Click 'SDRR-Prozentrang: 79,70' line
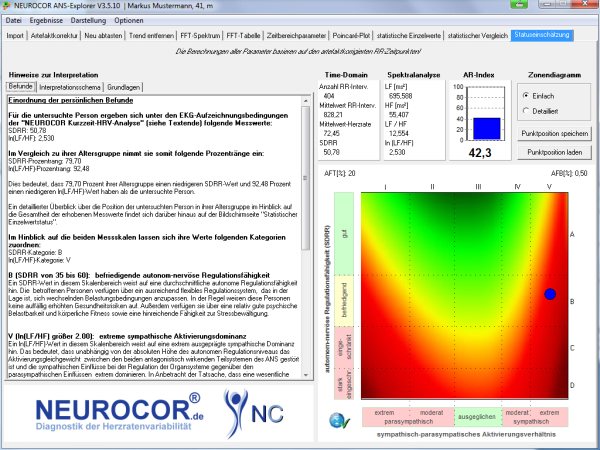This screenshot has width=600, height=450. [x=45, y=161]
